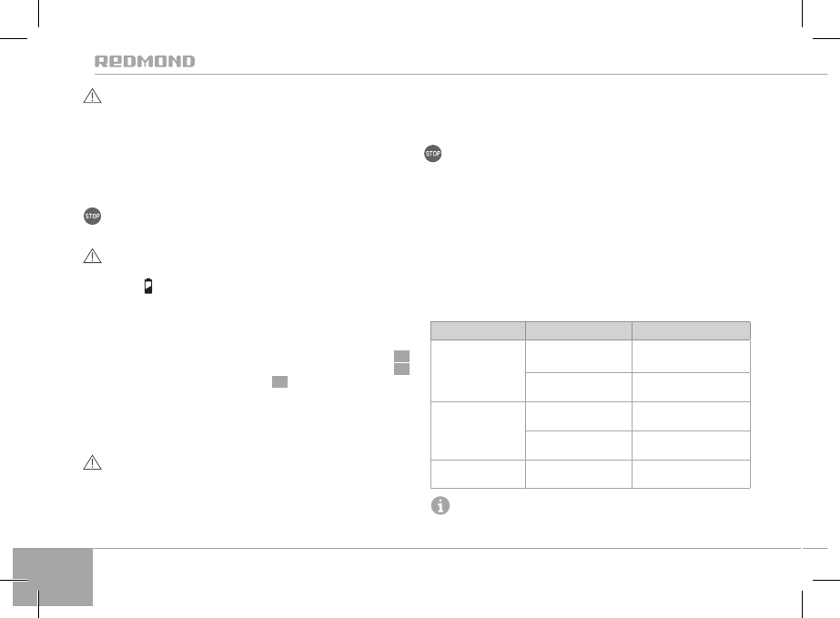The height and width of the screenshot is (618, 840).
Task: Select the tall first-column cell below the table header
Action: pyautogui.click(x=478, y=370)
